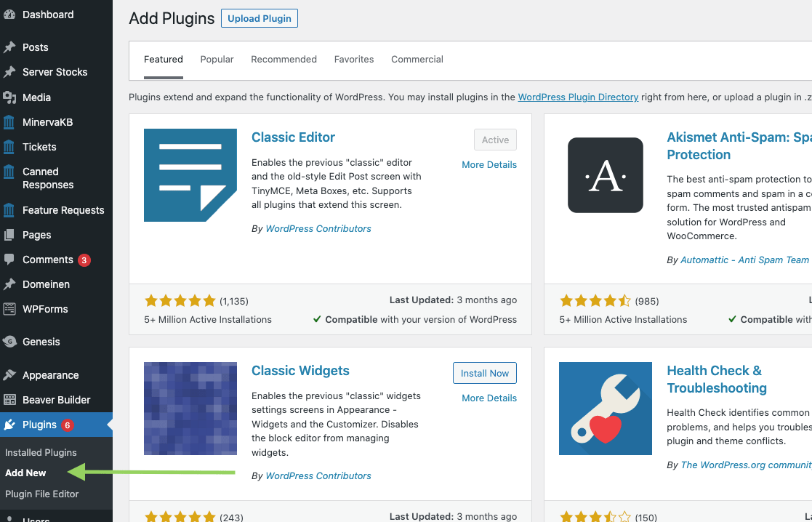Screen dimensions: 812x522
Task: Click the Media icon in sidebar
Action: click(9, 97)
